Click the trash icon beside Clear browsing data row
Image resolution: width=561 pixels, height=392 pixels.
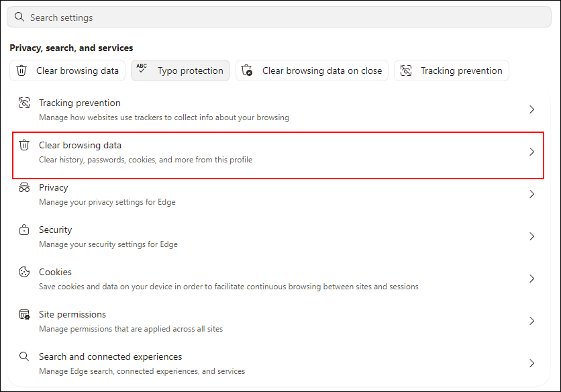tap(24, 145)
